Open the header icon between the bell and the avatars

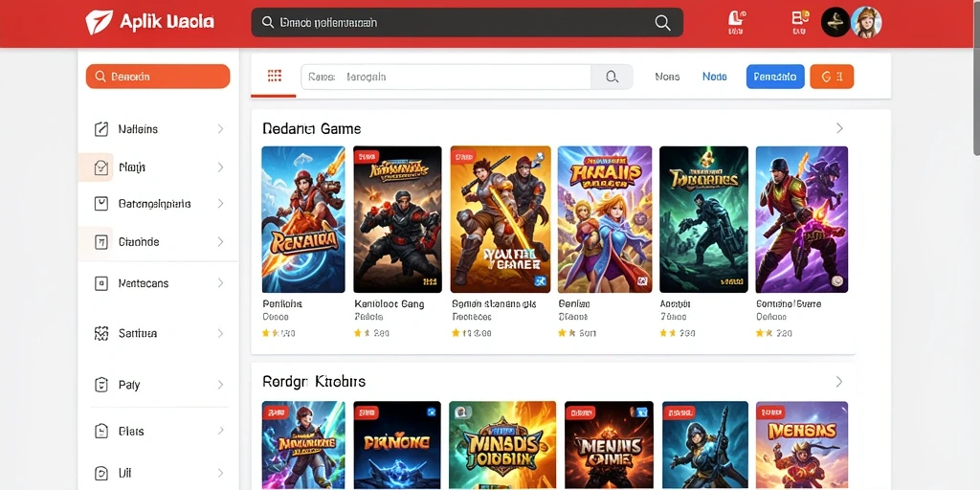point(800,23)
